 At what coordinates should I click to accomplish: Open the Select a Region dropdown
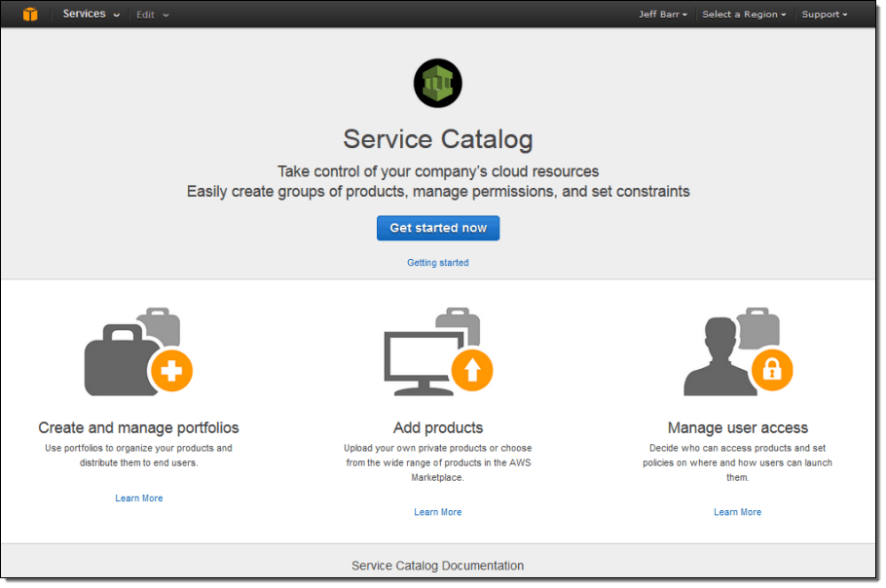click(744, 15)
